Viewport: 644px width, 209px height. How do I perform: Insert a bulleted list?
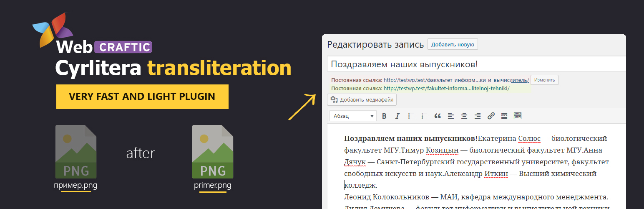(x=411, y=116)
